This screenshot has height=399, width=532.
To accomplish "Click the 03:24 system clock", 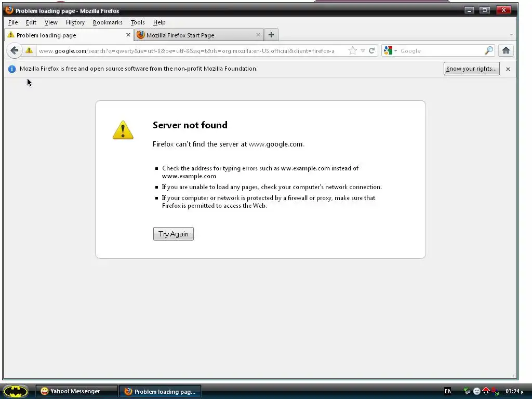I will (514, 391).
